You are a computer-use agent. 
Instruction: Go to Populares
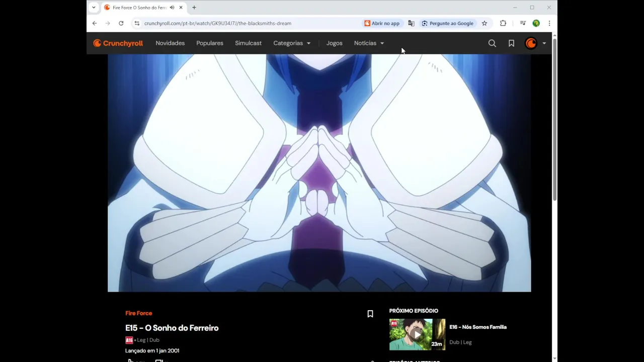point(210,43)
